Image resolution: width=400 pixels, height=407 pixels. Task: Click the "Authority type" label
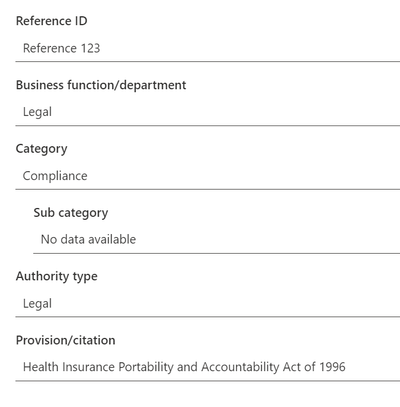click(x=57, y=277)
